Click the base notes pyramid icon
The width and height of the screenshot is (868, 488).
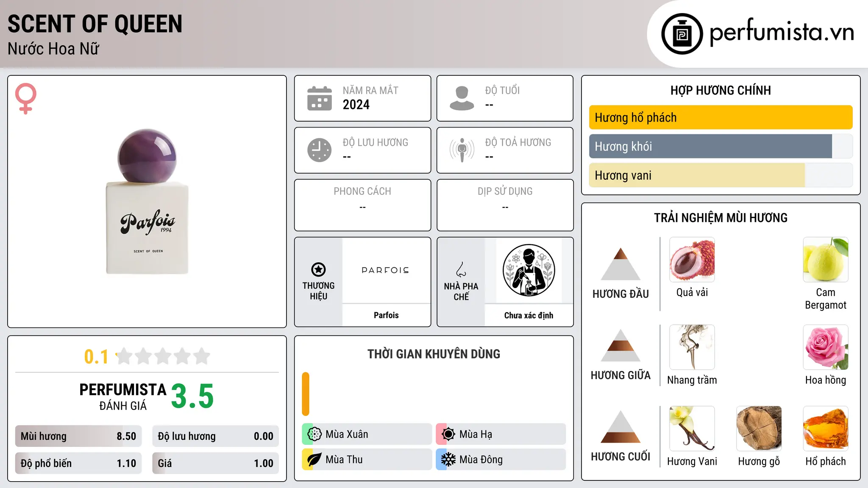[x=620, y=427]
